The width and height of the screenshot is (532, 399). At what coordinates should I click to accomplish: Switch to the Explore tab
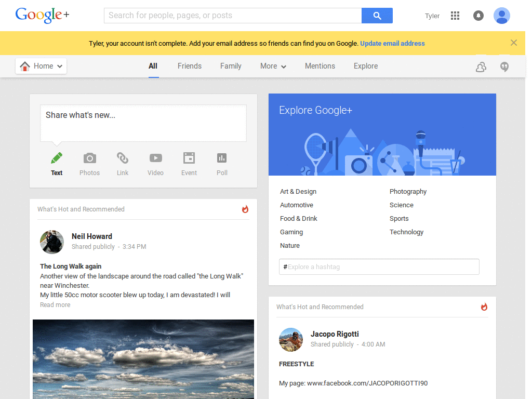[x=366, y=66]
